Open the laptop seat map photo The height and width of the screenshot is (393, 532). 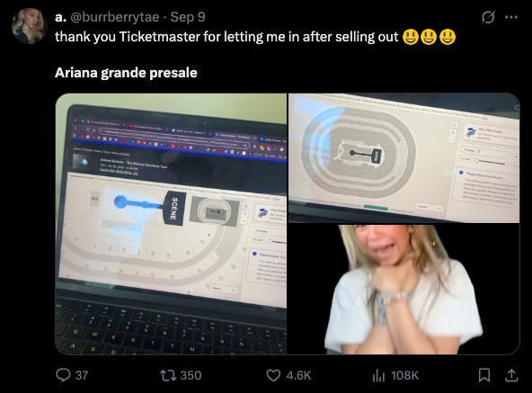(x=171, y=224)
